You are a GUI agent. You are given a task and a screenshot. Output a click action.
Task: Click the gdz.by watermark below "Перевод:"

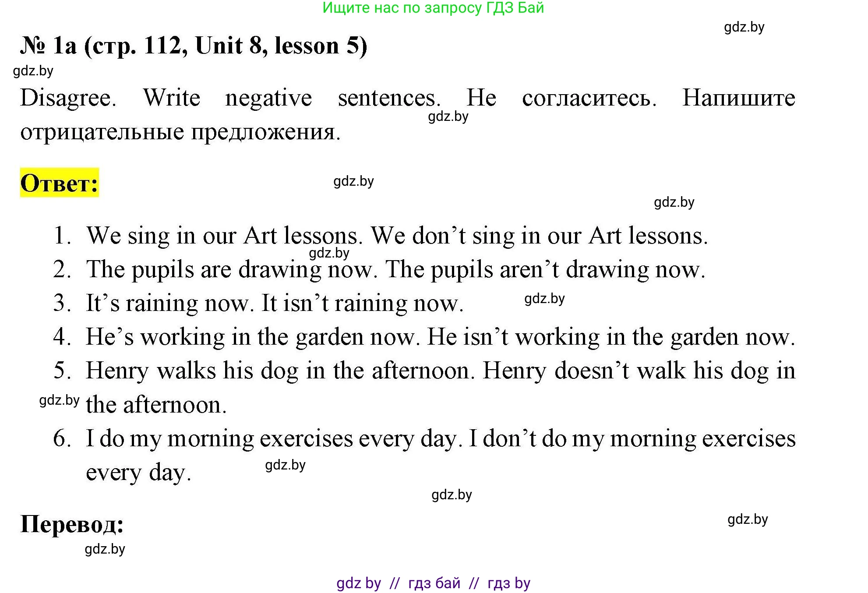pos(105,549)
